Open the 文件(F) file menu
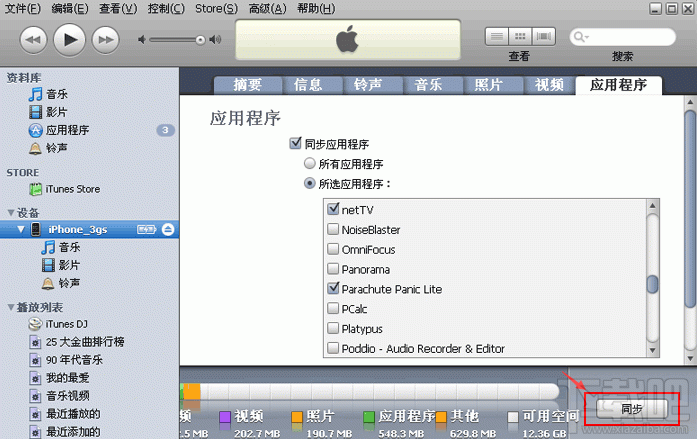Screen dimensions: 697x439 [x=22, y=8]
